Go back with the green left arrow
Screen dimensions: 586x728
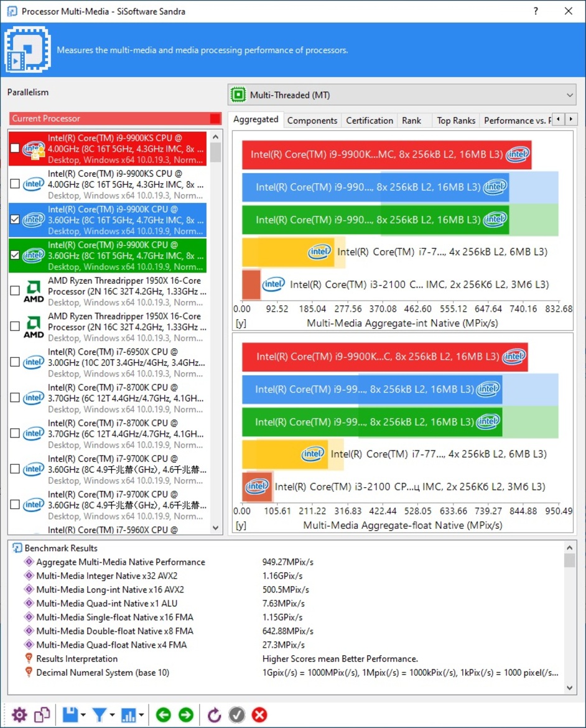163,714
